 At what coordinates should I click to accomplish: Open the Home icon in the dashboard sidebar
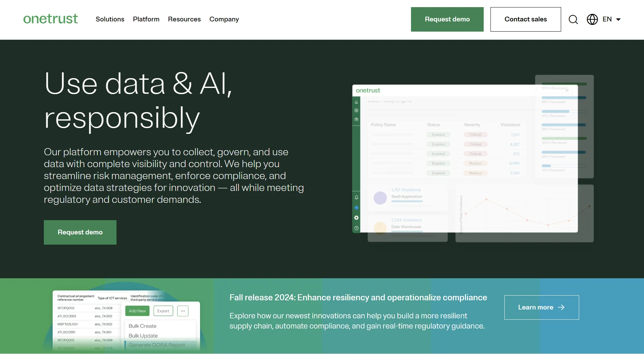[356, 102]
